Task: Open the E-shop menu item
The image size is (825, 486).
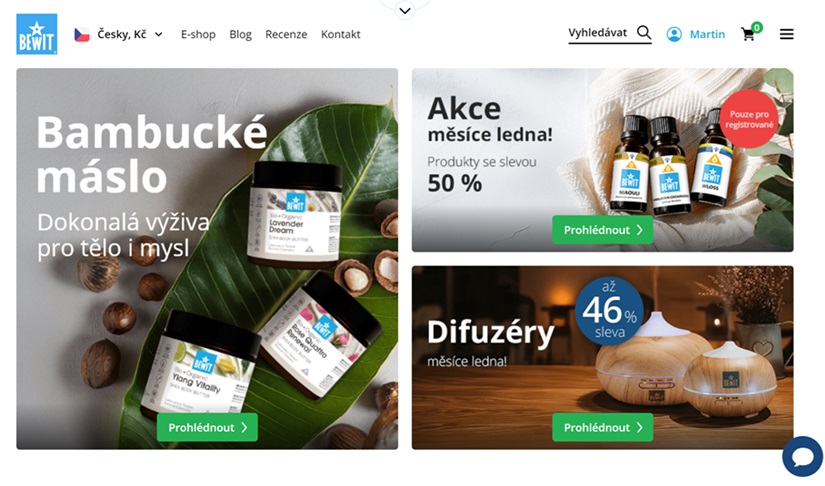Action: (198, 34)
